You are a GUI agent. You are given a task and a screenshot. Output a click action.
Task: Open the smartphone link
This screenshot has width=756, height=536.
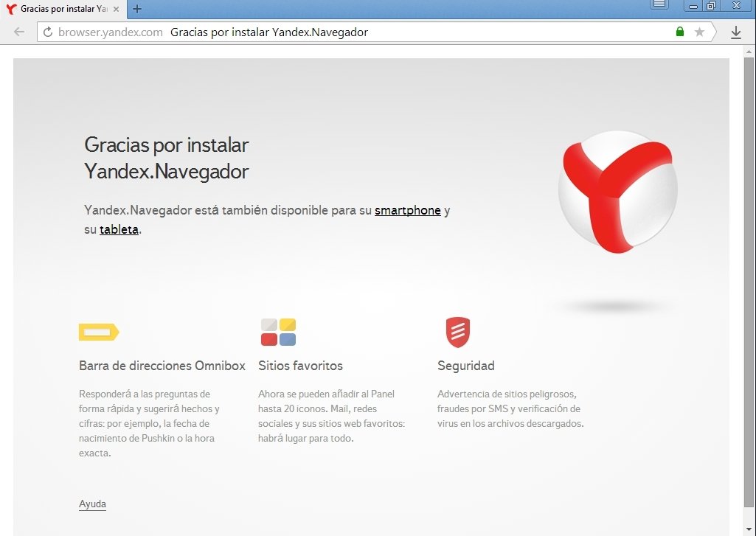(408, 210)
